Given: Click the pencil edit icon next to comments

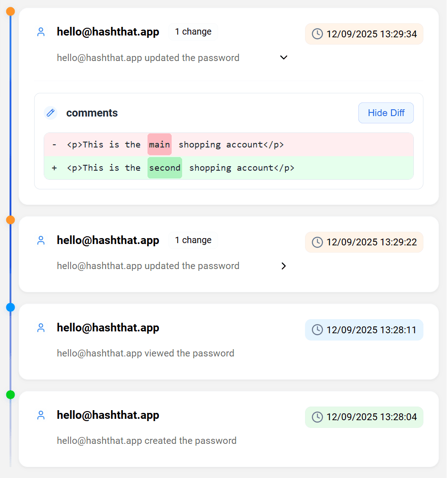Looking at the screenshot, I should pyautogui.click(x=51, y=113).
